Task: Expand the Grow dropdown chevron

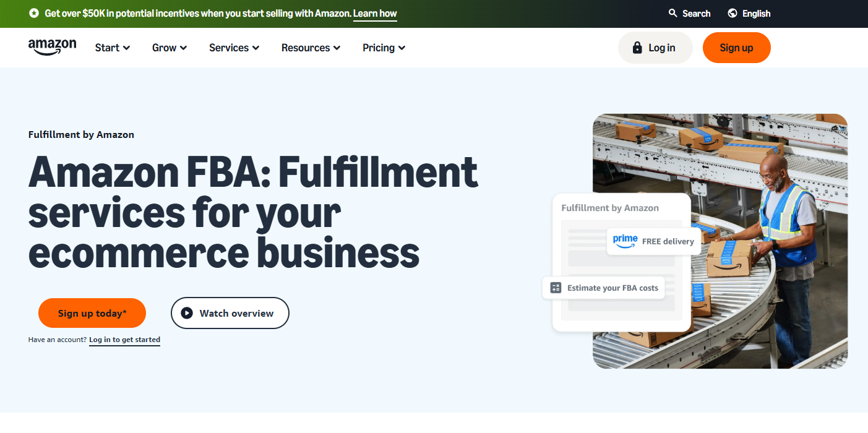Action: tap(184, 48)
